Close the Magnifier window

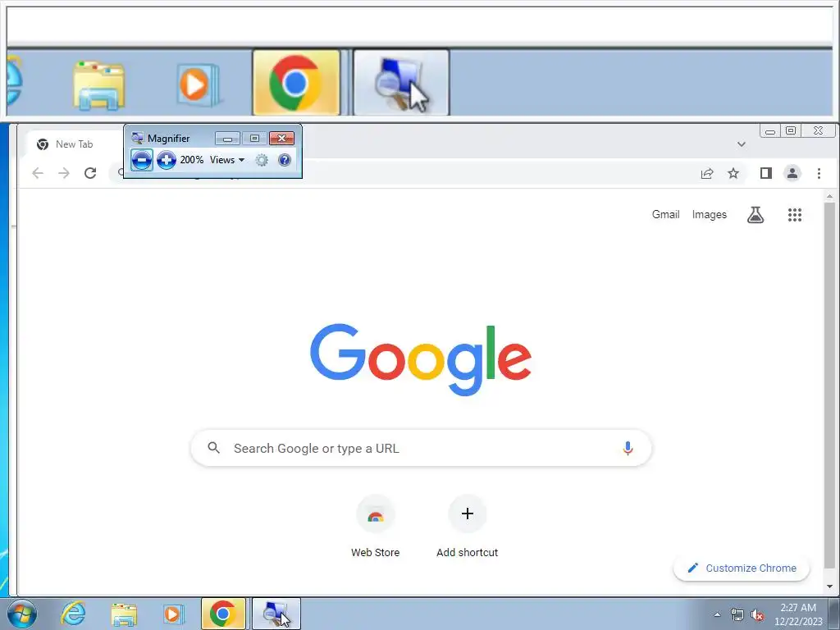coord(282,138)
